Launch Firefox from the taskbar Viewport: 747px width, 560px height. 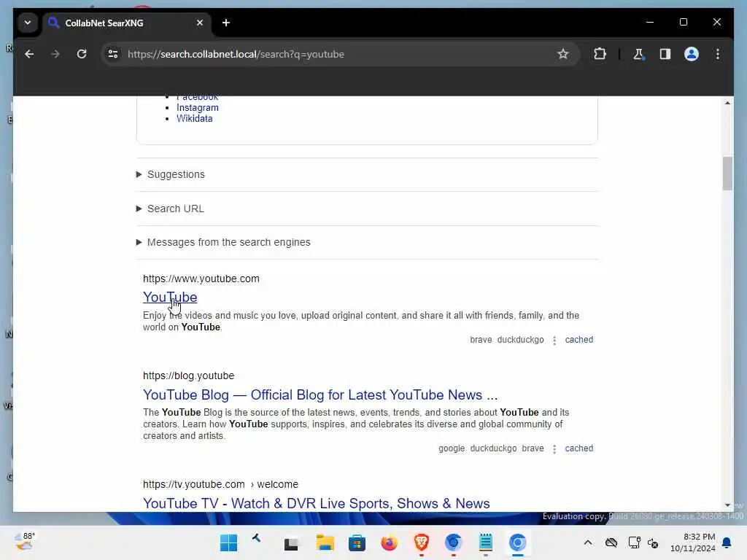point(390,542)
